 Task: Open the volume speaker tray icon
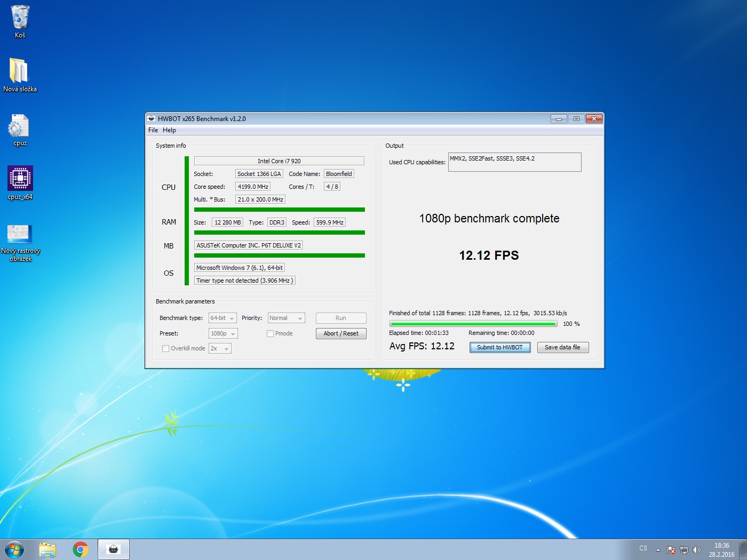tap(696, 550)
